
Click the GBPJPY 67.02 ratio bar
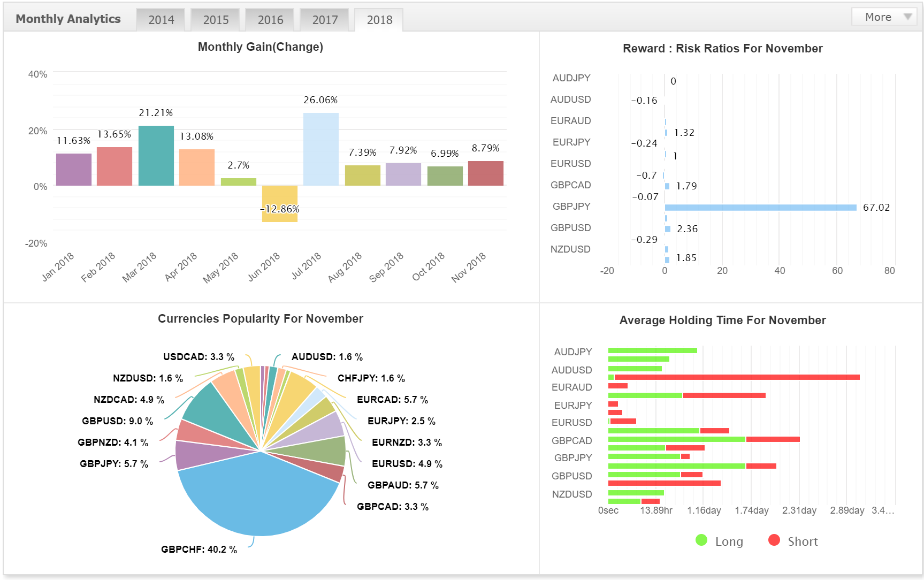[x=760, y=208]
